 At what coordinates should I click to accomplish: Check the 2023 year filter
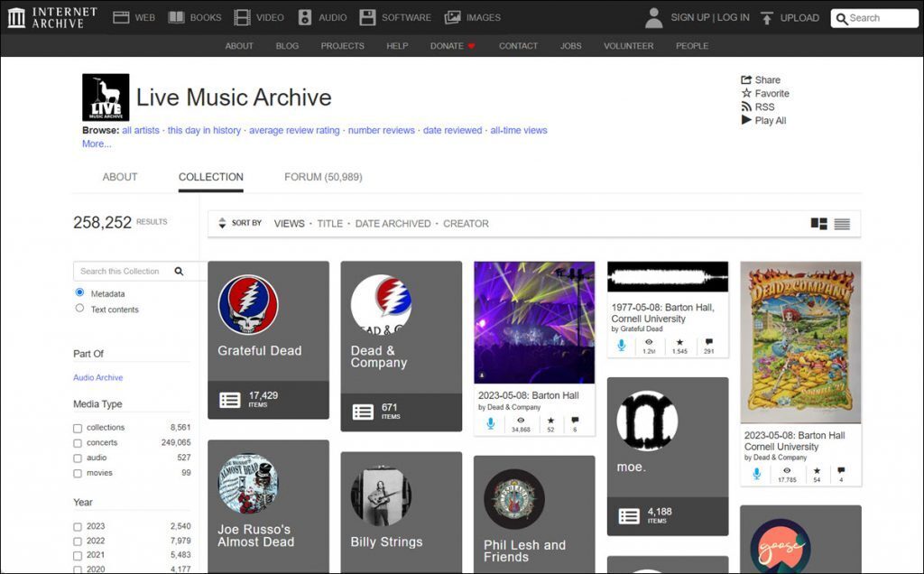click(x=77, y=525)
